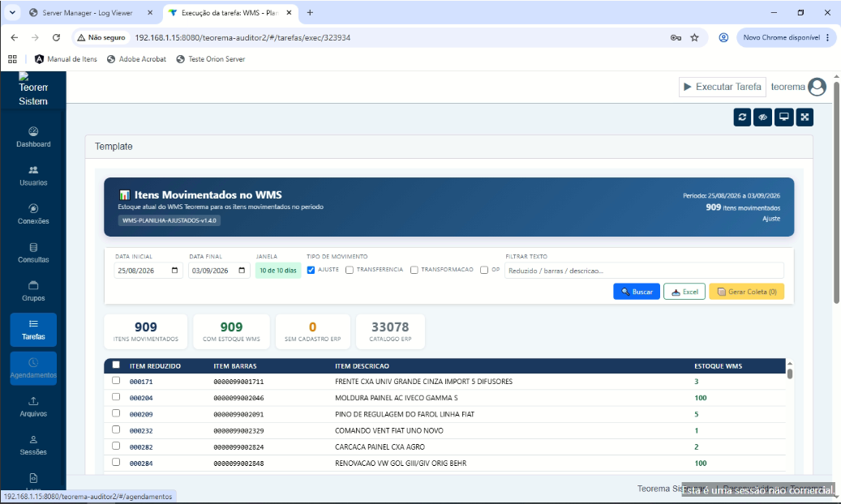The width and height of the screenshot is (841, 504).
Task: Open the bookmarks apps grid icon
Action: (x=12, y=59)
